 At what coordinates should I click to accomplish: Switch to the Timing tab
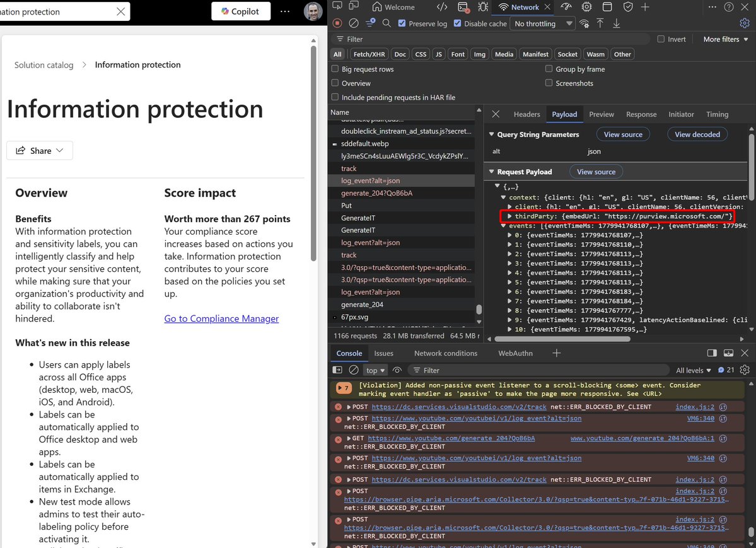pyautogui.click(x=717, y=114)
